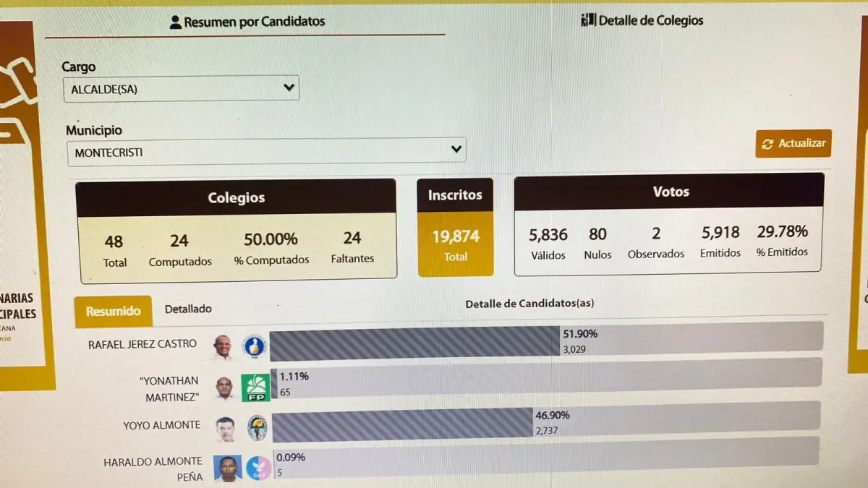
Task: Open the Municipio dropdown showing MONTECRISTI
Action: pos(266,152)
